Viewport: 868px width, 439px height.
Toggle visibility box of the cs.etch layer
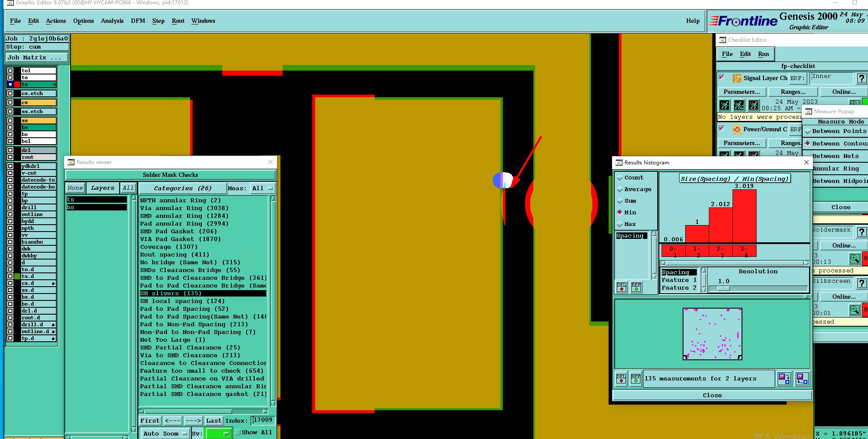(10, 93)
